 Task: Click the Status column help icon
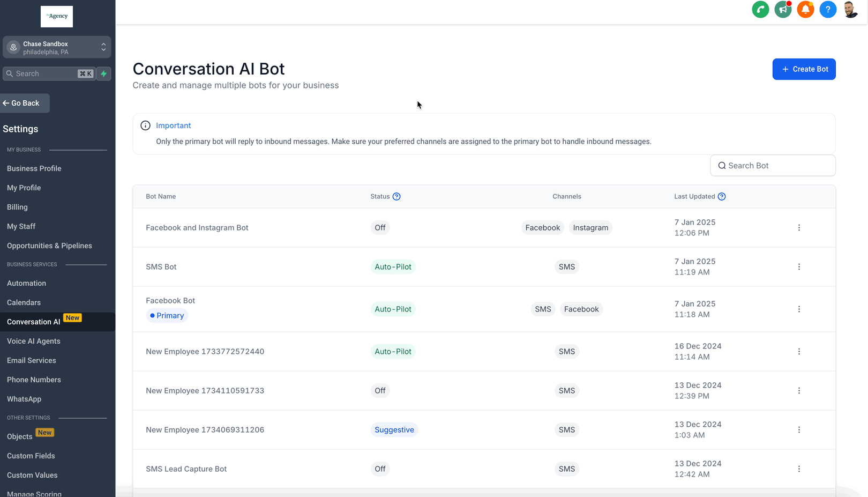pos(396,196)
